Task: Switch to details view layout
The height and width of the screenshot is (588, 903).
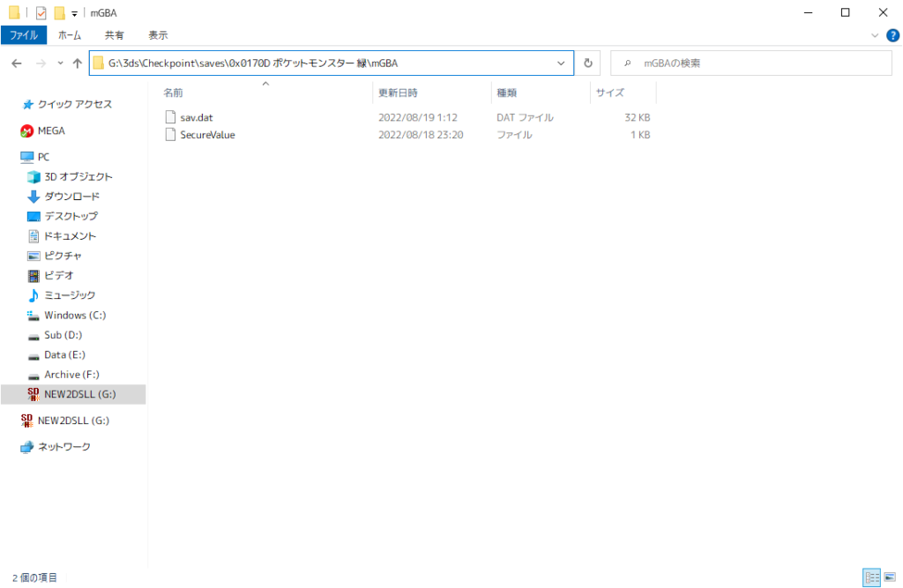Action: click(x=872, y=577)
